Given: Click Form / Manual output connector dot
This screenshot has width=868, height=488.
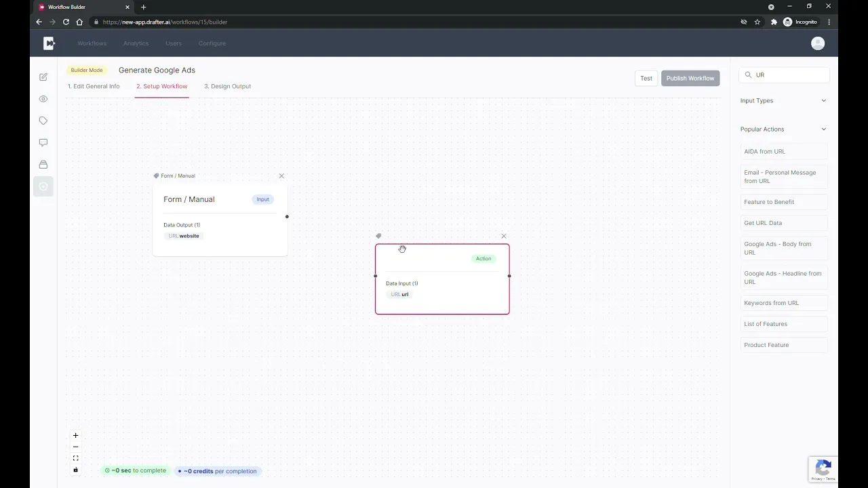Looking at the screenshot, I should pos(287,217).
